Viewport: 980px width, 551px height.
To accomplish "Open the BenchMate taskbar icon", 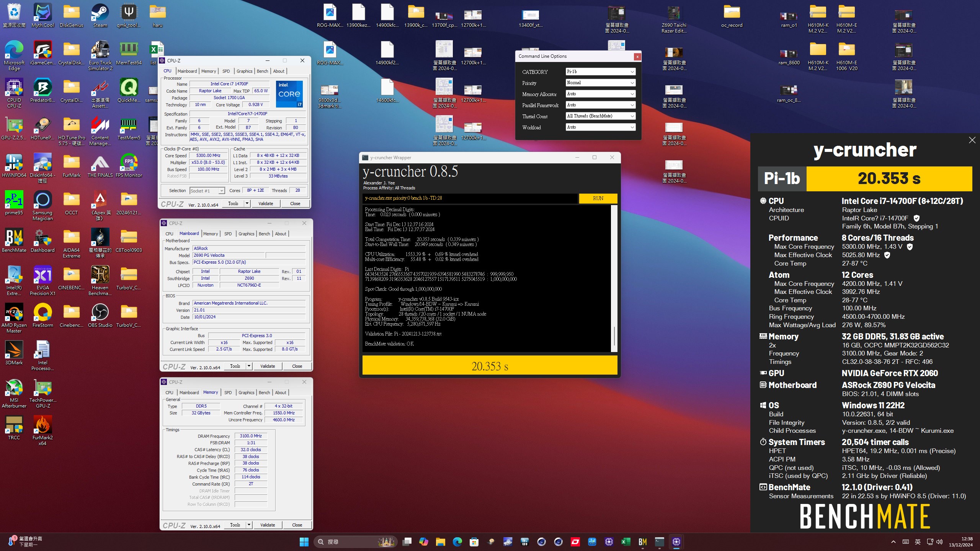I will 642,542.
